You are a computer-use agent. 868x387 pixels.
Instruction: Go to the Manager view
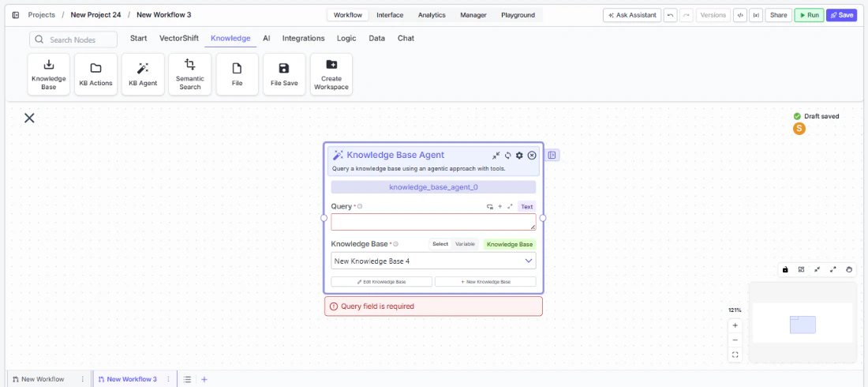[x=473, y=15]
